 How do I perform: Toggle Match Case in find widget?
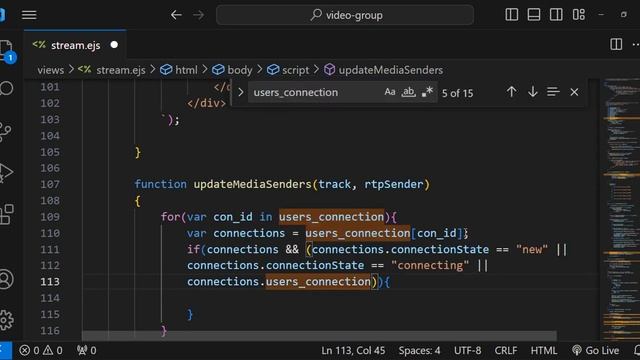point(390,92)
